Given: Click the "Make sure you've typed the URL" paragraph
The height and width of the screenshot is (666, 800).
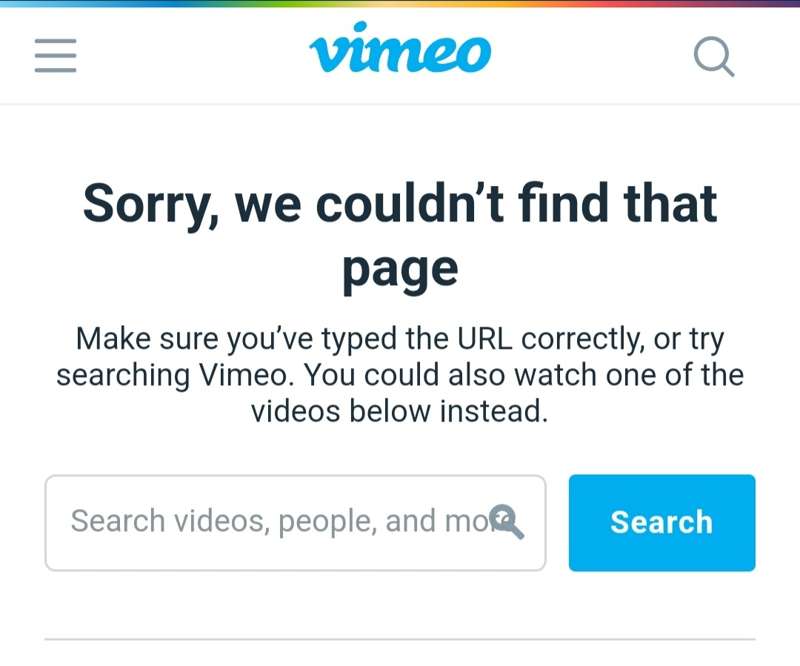Looking at the screenshot, I should click(x=400, y=375).
